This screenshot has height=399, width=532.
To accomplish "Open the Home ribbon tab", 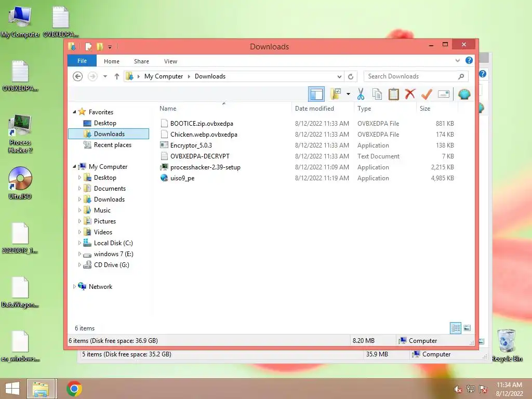I will [x=112, y=61].
